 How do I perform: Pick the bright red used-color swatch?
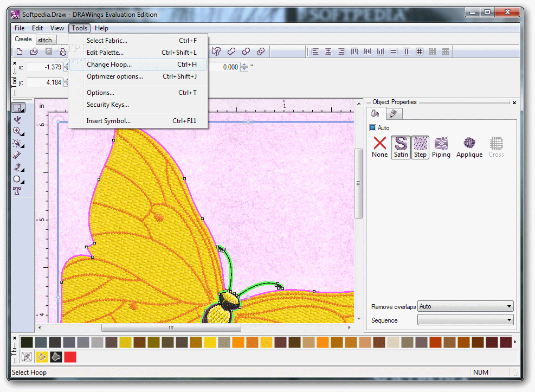pyautogui.click(x=70, y=357)
